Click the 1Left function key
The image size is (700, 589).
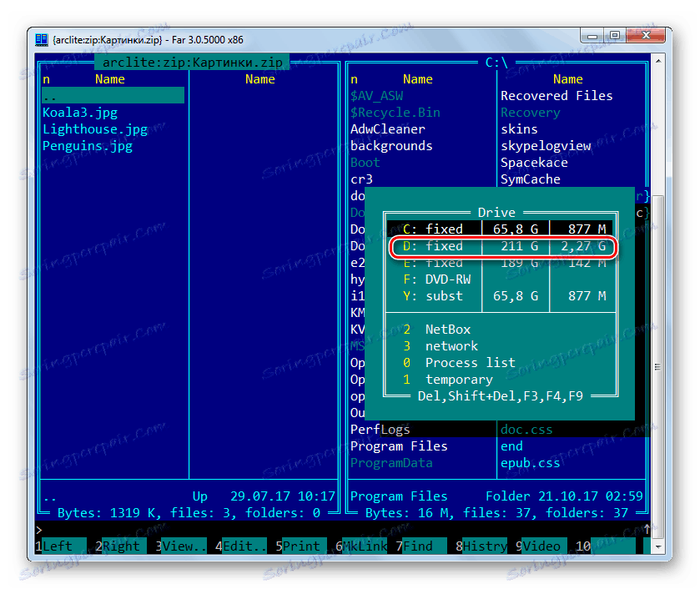[61, 546]
